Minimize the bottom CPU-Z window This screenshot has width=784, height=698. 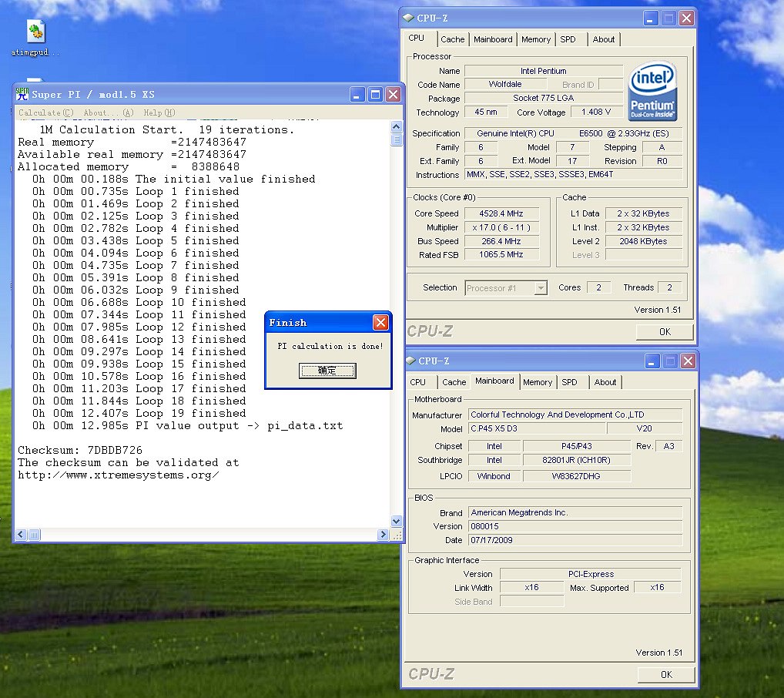pos(652,361)
